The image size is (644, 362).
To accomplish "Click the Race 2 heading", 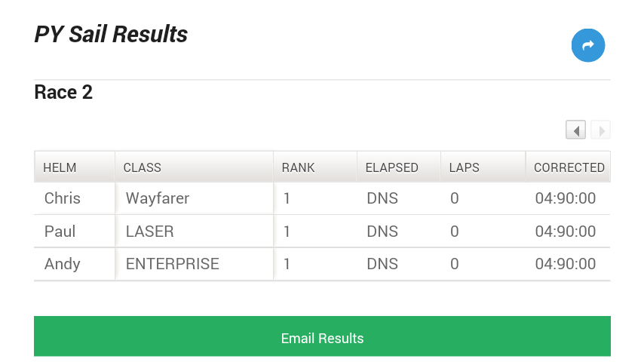I will pos(63,93).
